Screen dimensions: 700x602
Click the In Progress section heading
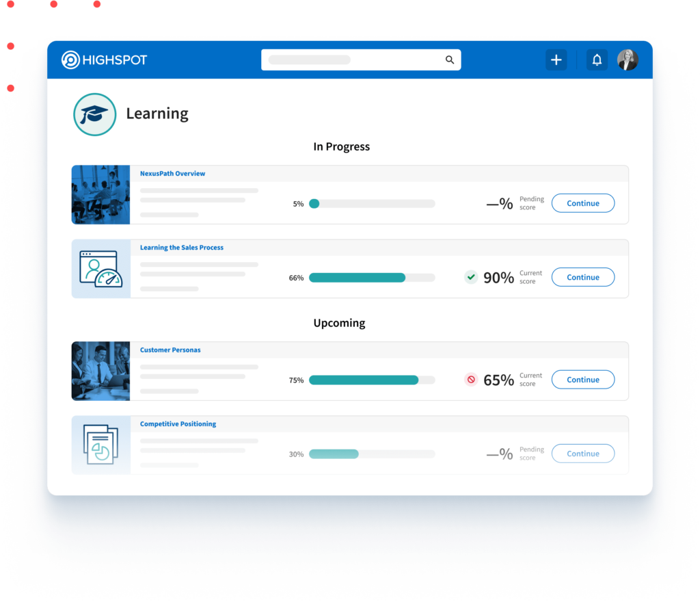click(x=342, y=147)
